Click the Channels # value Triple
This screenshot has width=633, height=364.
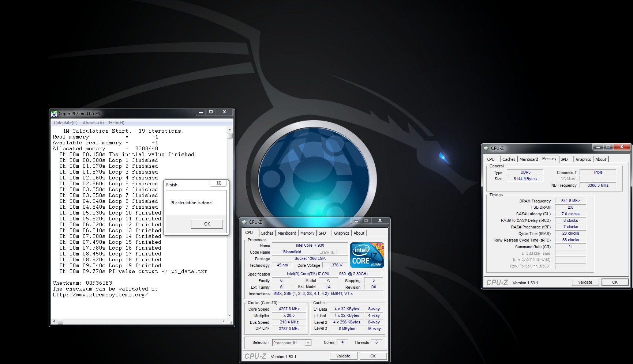[x=598, y=172]
